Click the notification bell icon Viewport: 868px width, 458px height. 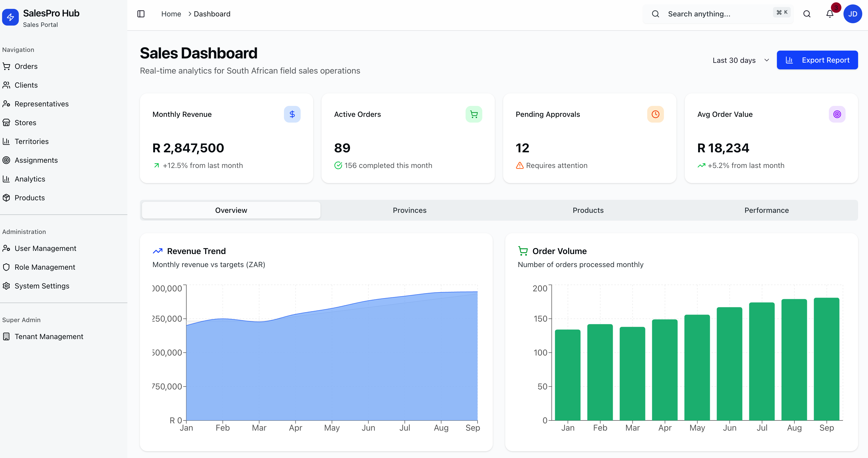pyautogui.click(x=830, y=14)
